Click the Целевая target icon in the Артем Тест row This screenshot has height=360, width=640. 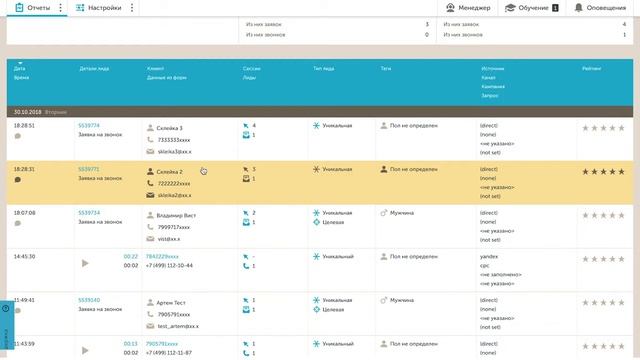tap(316, 310)
